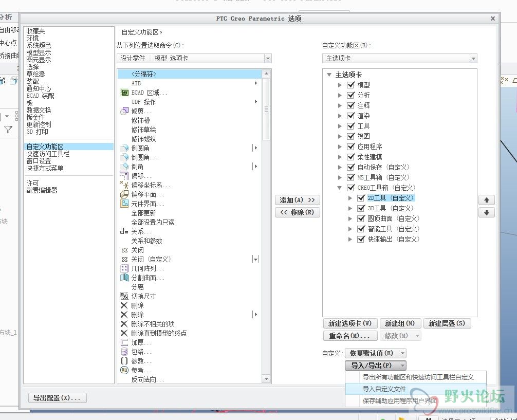Viewport: 517px width, 420px height.
Task: Click the 新建组(N) button
Action: click(400, 323)
